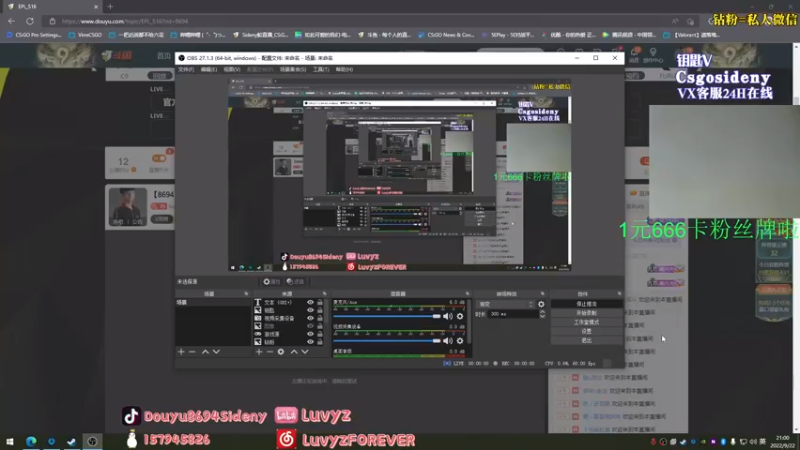800x450 pixels.
Task: Open the 文件(F) menu in OBS
Action: pos(186,69)
